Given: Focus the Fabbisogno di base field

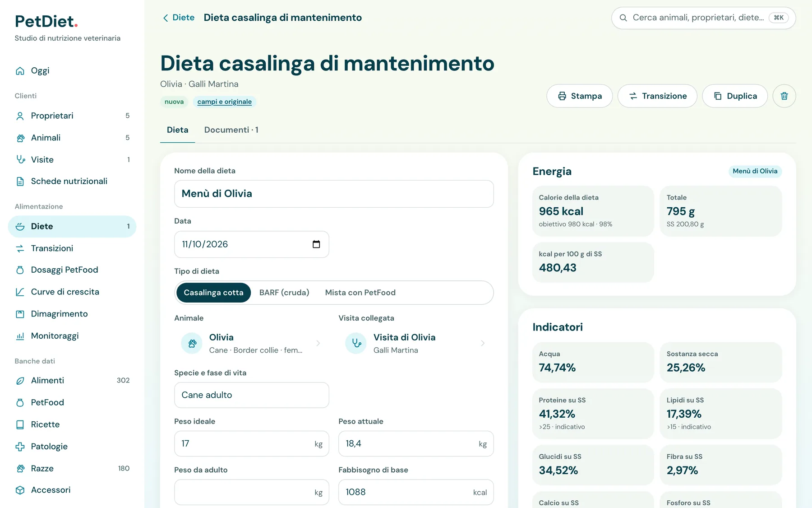Looking at the screenshot, I should [x=416, y=492].
